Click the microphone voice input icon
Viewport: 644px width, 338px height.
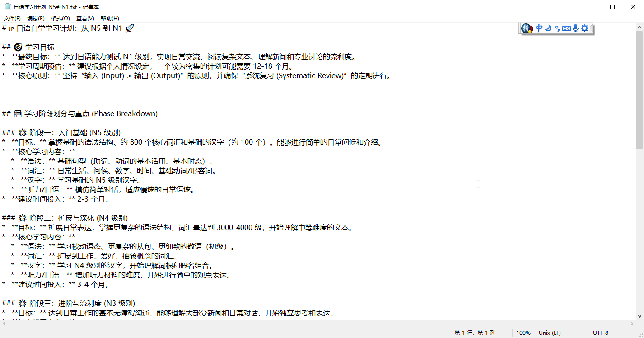(575, 28)
